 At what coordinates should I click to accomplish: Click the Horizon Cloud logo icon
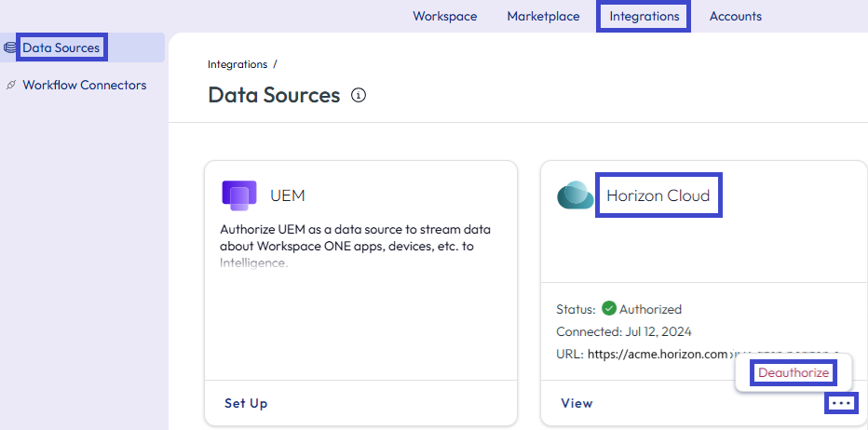coord(576,195)
